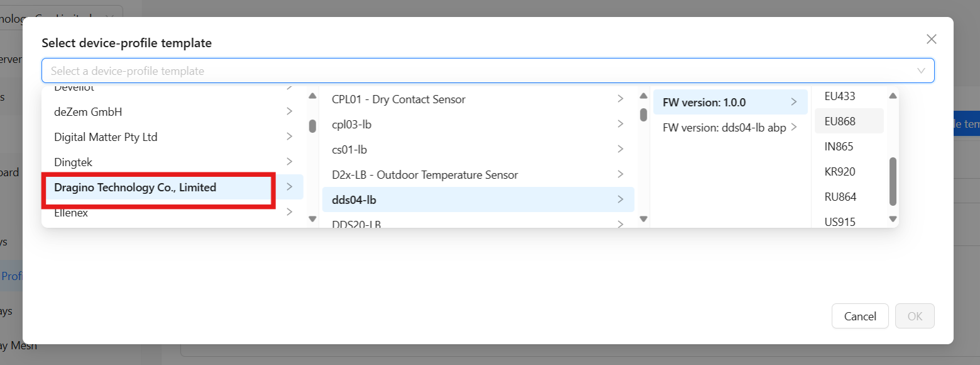The height and width of the screenshot is (365, 980).
Task: Click the up arrow atop the region list
Action: pos(893,96)
